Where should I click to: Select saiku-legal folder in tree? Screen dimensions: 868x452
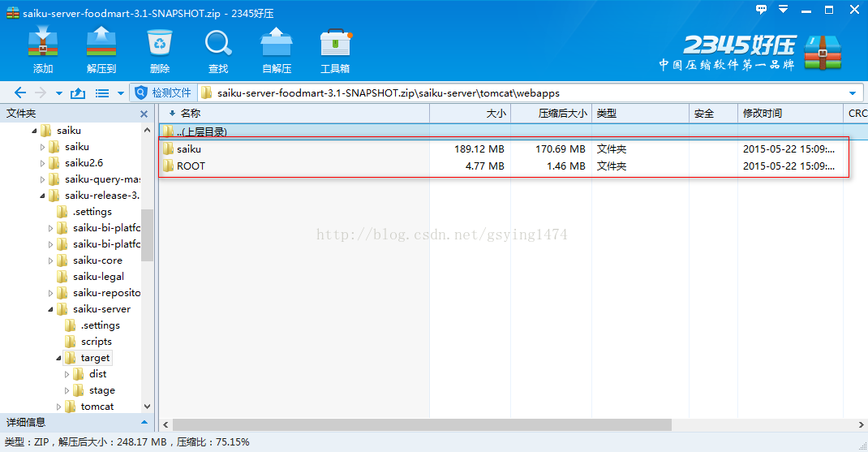pos(98,277)
